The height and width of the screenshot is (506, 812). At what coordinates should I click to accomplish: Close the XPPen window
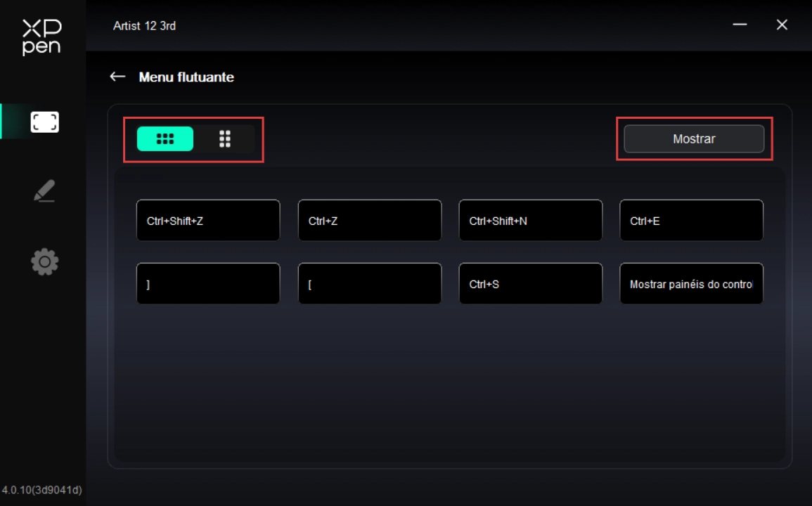782,25
